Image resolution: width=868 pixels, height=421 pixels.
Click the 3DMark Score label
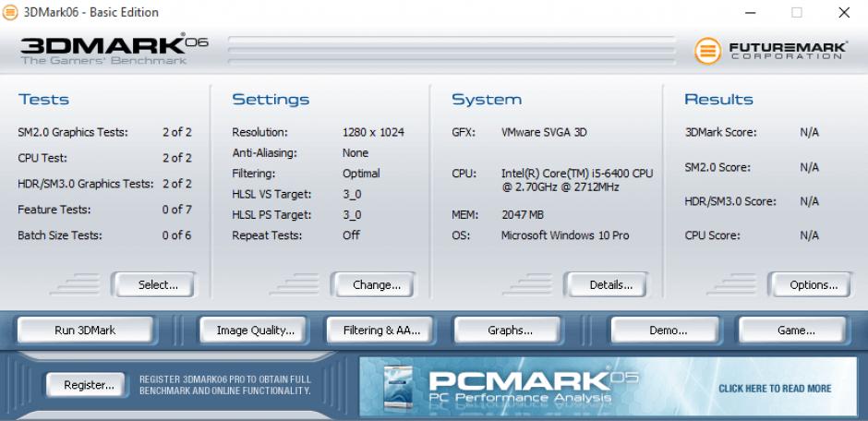720,132
